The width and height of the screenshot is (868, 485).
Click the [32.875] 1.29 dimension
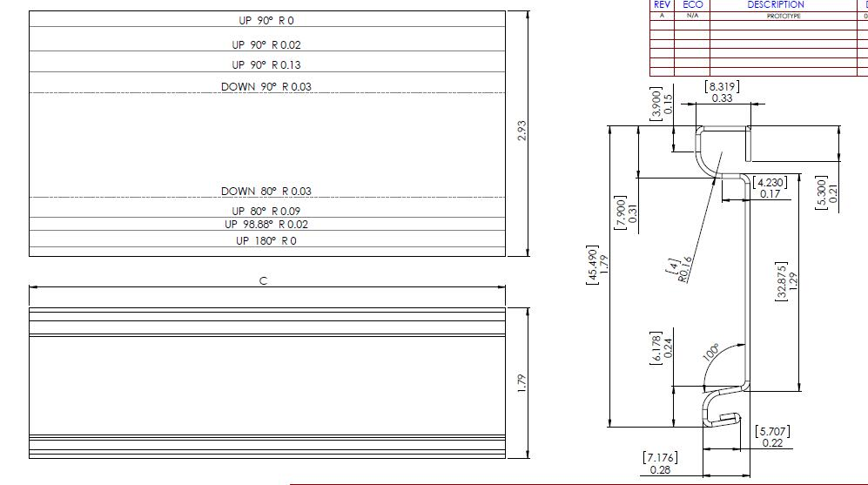(786, 281)
